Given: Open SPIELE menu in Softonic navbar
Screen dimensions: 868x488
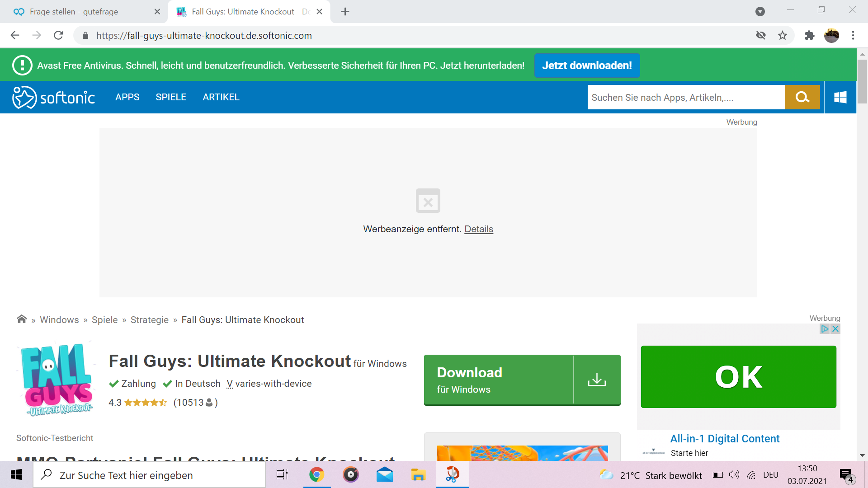Looking at the screenshot, I should click(171, 97).
